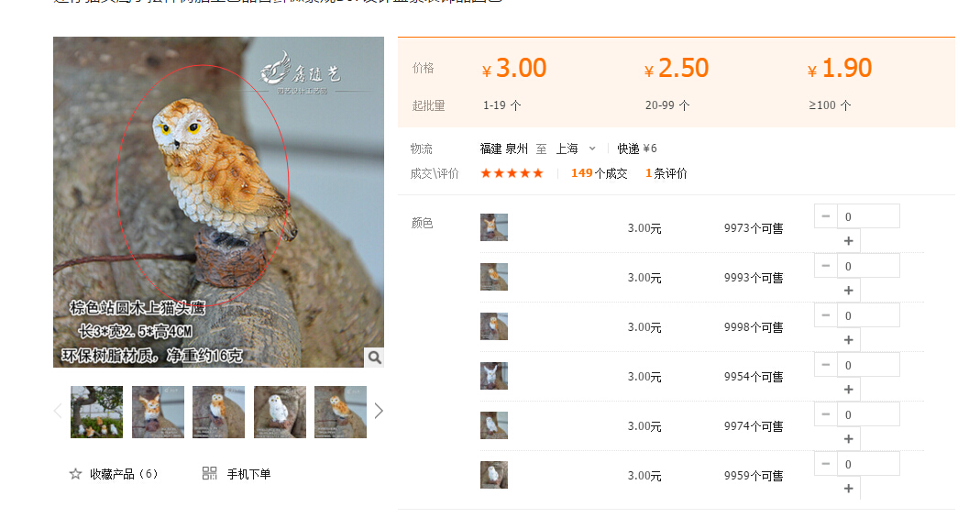Open the 149个成交 transactions link
The height and width of the screenshot is (529, 980).
pos(599,173)
